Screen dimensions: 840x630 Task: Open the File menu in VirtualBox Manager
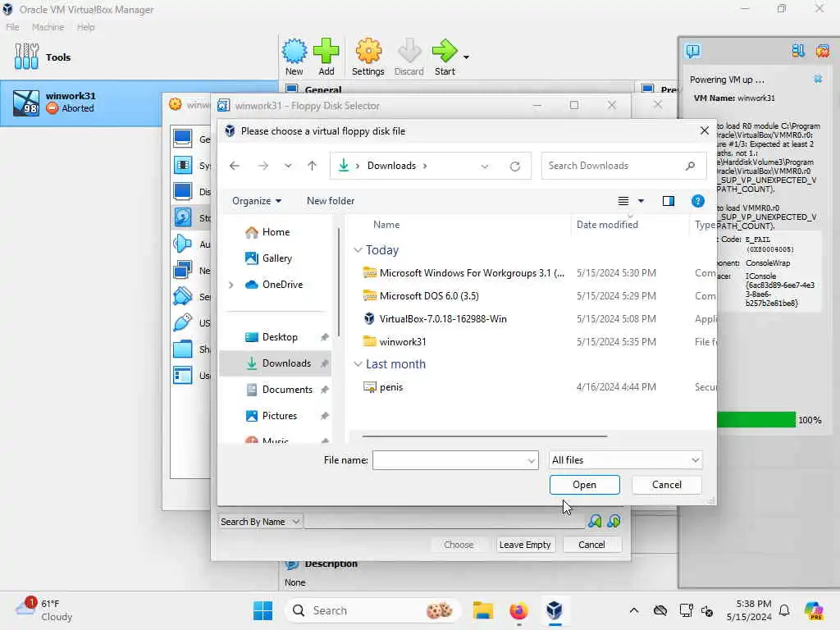pyautogui.click(x=12, y=27)
